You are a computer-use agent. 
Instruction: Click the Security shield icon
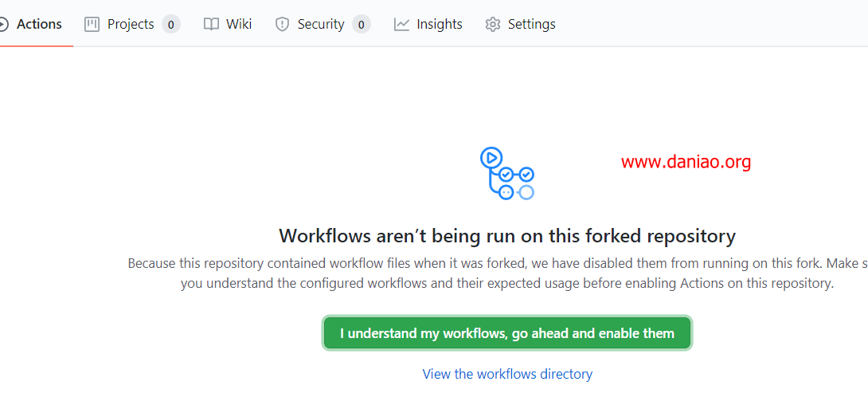pos(283,25)
